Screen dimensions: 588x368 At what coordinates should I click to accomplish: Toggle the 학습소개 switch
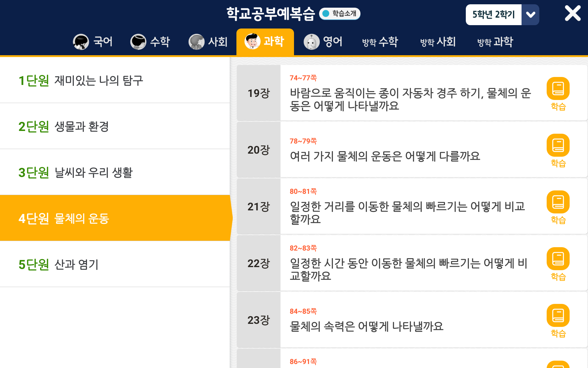point(340,14)
